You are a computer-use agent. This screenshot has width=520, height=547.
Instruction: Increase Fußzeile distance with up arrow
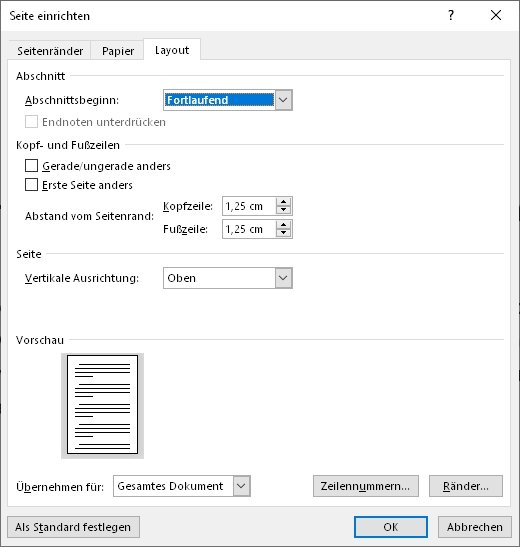click(x=284, y=225)
